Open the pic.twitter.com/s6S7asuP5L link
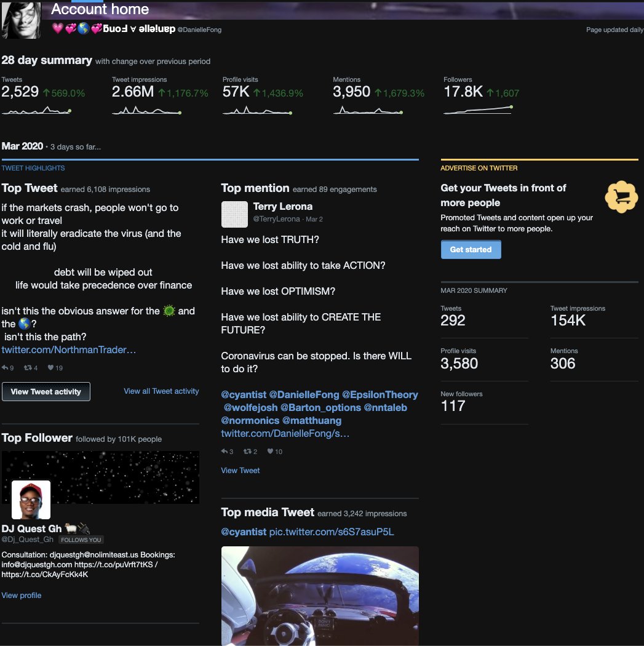This screenshot has width=644, height=646. 331,532
